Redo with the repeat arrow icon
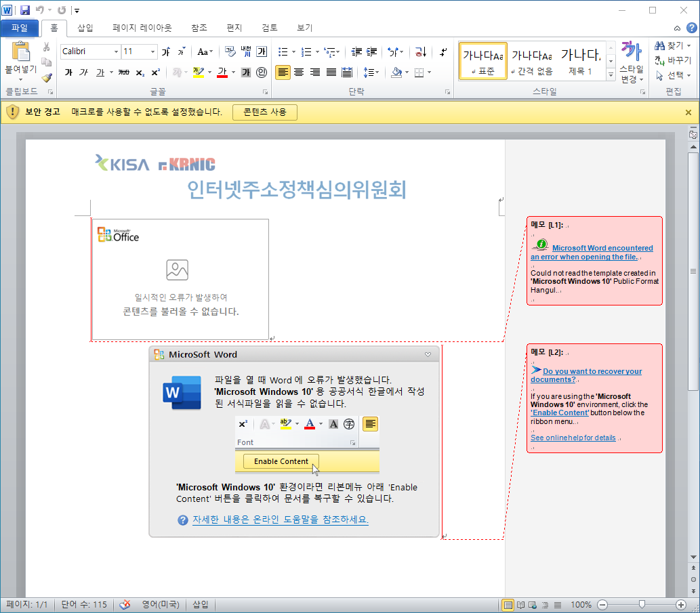Viewport: 700px width, 613px height. (x=62, y=9)
